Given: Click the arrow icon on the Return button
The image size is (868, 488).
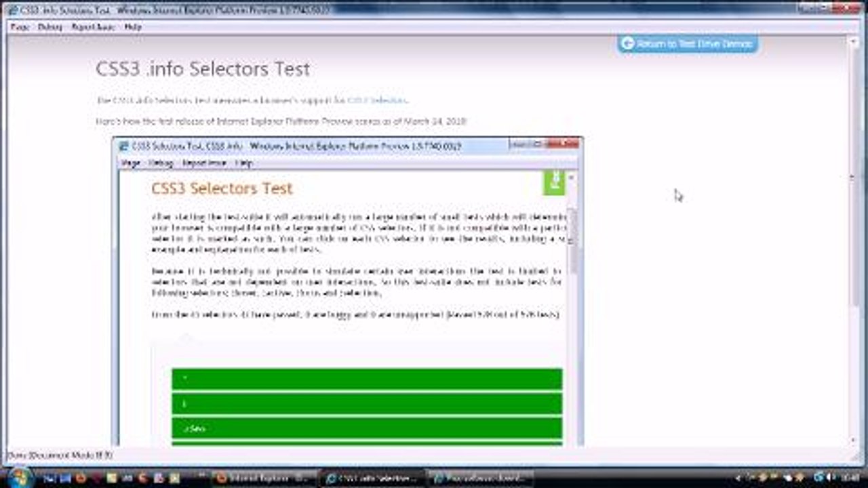Looking at the screenshot, I should 627,43.
